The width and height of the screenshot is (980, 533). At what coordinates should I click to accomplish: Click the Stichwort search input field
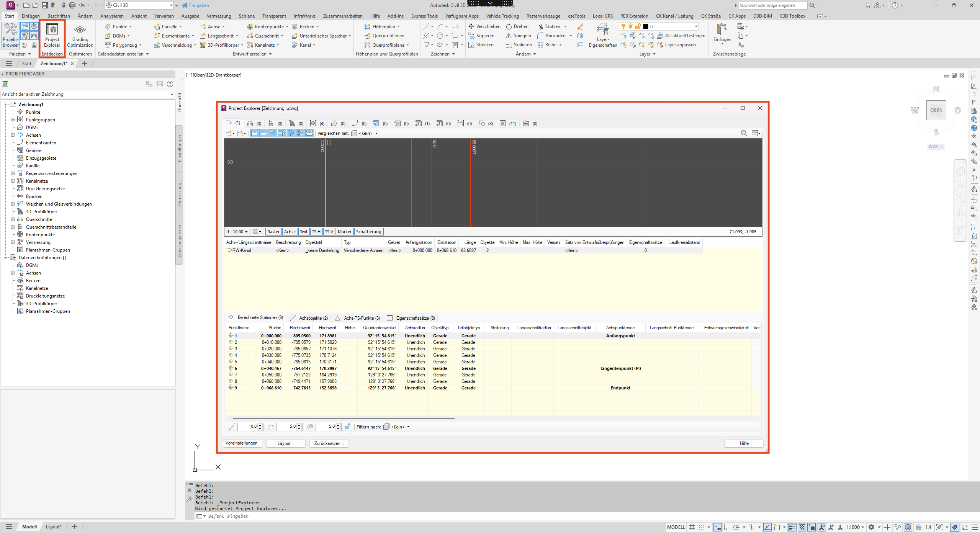tap(772, 5)
